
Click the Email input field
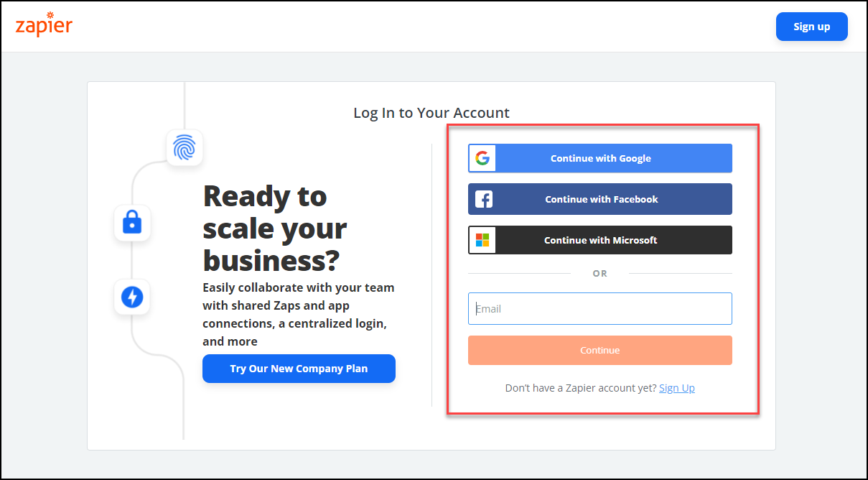pyautogui.click(x=600, y=308)
